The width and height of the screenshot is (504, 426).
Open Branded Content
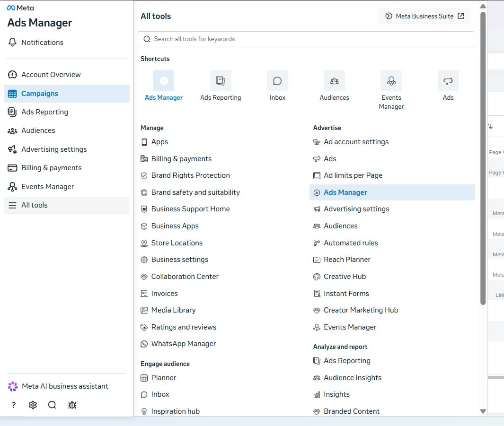(x=346, y=411)
